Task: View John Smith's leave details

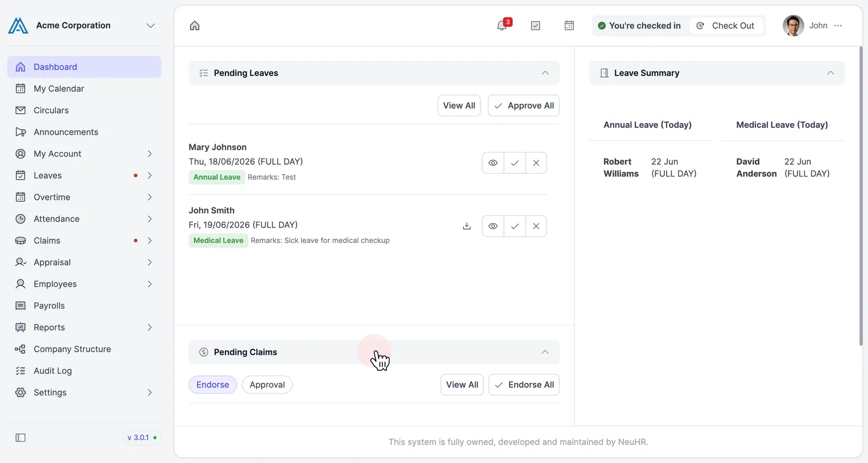Action: pos(493,226)
